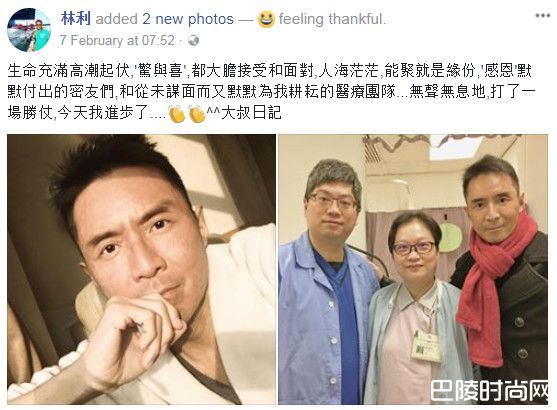Open the "7 February at 07:52" timestamp
The width and height of the screenshot is (557, 410).
[x=117, y=40]
